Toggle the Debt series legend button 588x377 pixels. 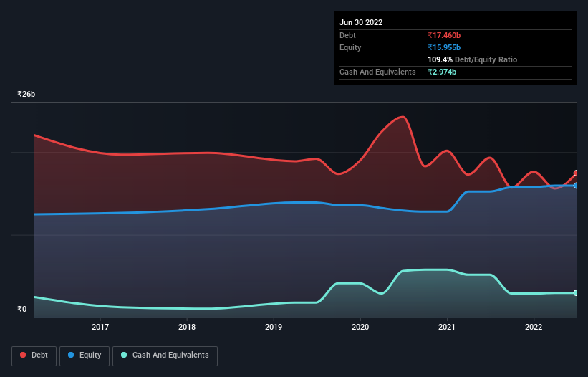(34, 355)
